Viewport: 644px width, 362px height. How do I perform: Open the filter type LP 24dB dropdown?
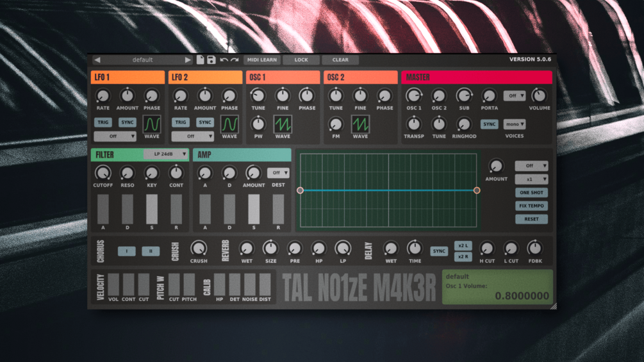coord(165,154)
